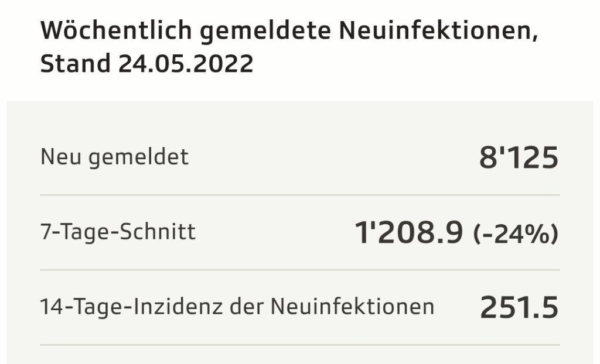Screen dimensions: 600x364
Task: Select the average value 1'208.9
Action: click(x=409, y=233)
